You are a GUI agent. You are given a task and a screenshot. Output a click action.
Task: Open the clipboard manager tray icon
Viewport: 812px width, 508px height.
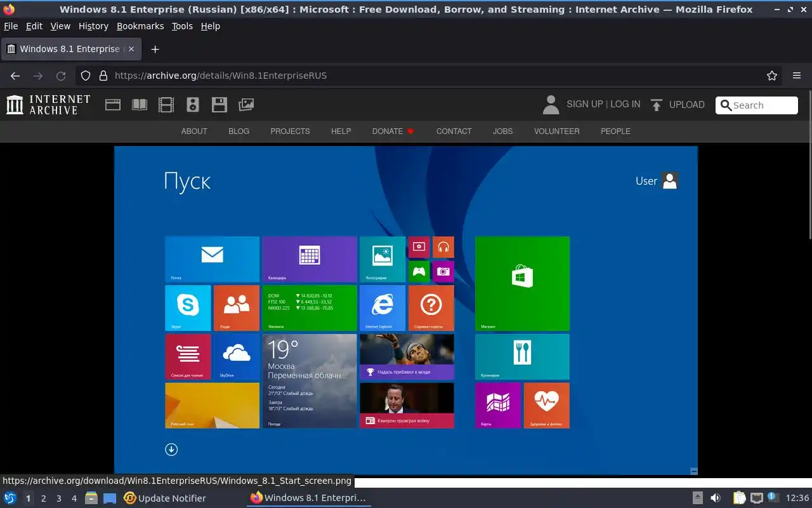(739, 498)
